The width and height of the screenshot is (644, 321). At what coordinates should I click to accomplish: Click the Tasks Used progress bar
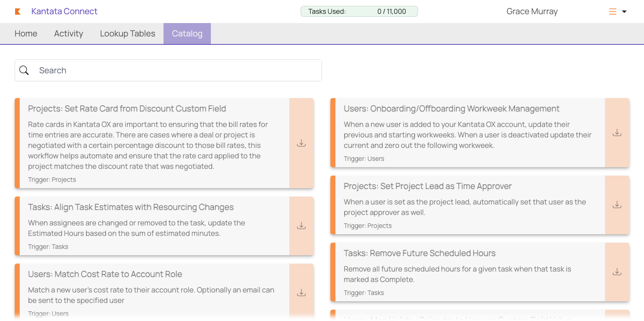coord(359,11)
